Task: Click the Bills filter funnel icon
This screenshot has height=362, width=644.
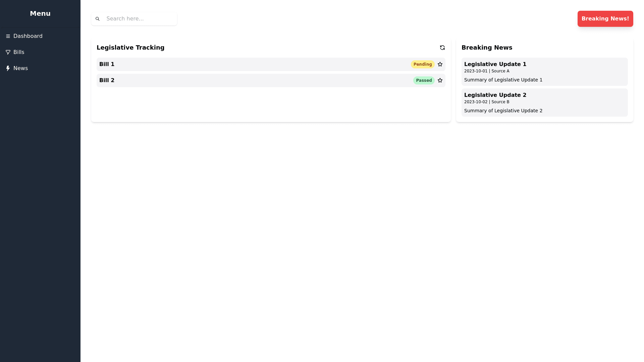Action: pyautogui.click(x=8, y=52)
